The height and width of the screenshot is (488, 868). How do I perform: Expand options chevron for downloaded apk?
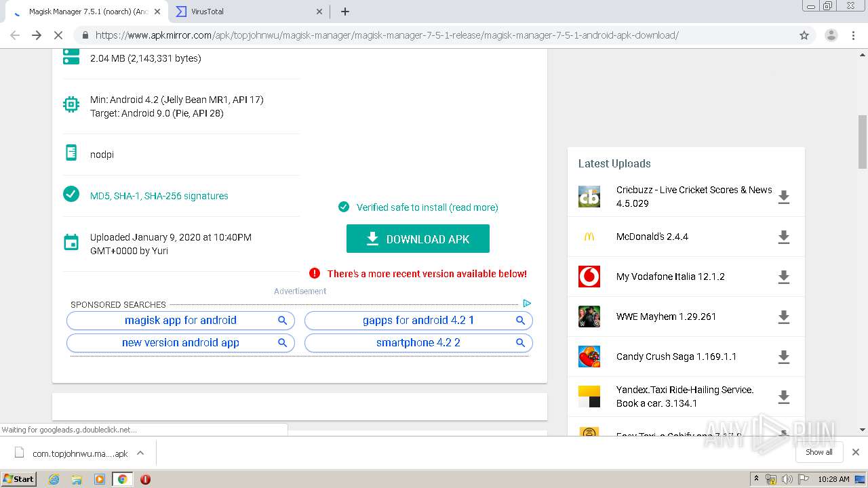[x=140, y=453]
